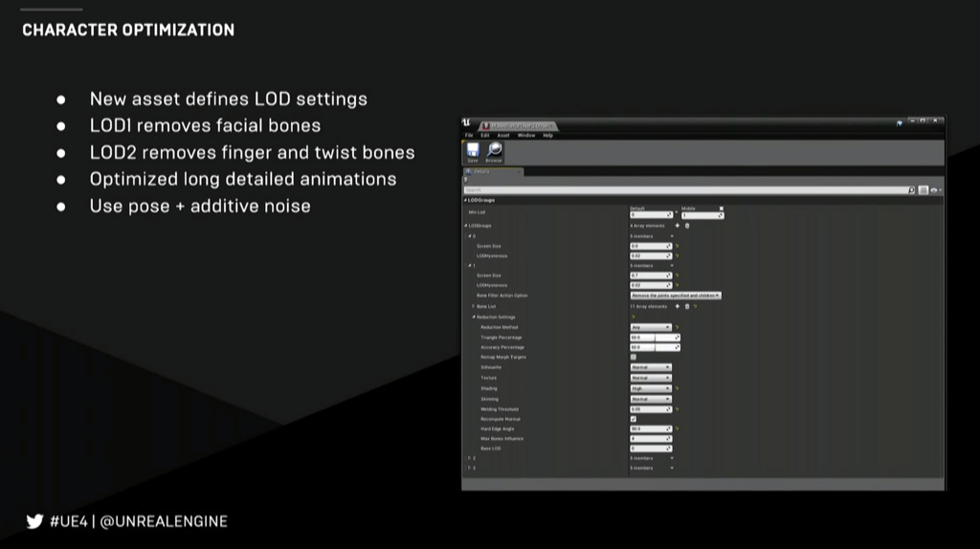The image size is (980, 549).
Task: Open Bone Filter Action Option dropdown
Action: pyautogui.click(x=676, y=296)
